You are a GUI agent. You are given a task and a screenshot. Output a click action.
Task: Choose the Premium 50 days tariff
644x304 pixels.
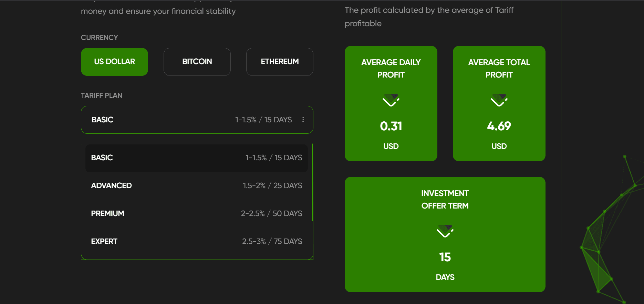coord(196,214)
